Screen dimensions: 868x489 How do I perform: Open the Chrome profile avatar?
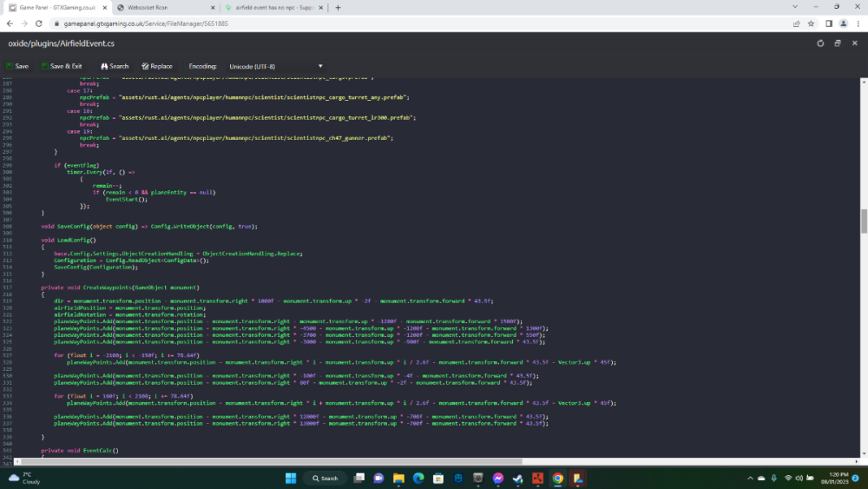coord(843,23)
